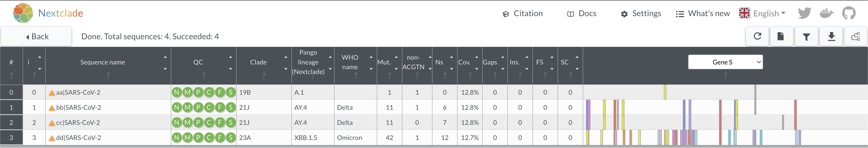Image resolution: width=868 pixels, height=148 pixels.
Task: Sort Clade column descending arrow
Action: click(x=286, y=69)
